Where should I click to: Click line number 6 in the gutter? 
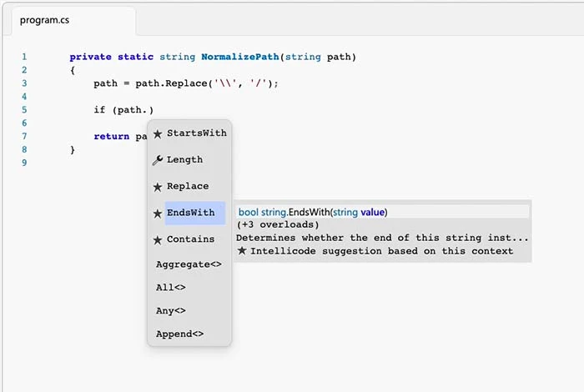pyautogui.click(x=24, y=123)
